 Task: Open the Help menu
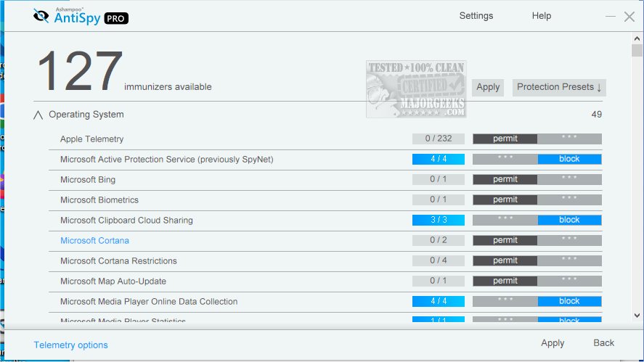541,16
